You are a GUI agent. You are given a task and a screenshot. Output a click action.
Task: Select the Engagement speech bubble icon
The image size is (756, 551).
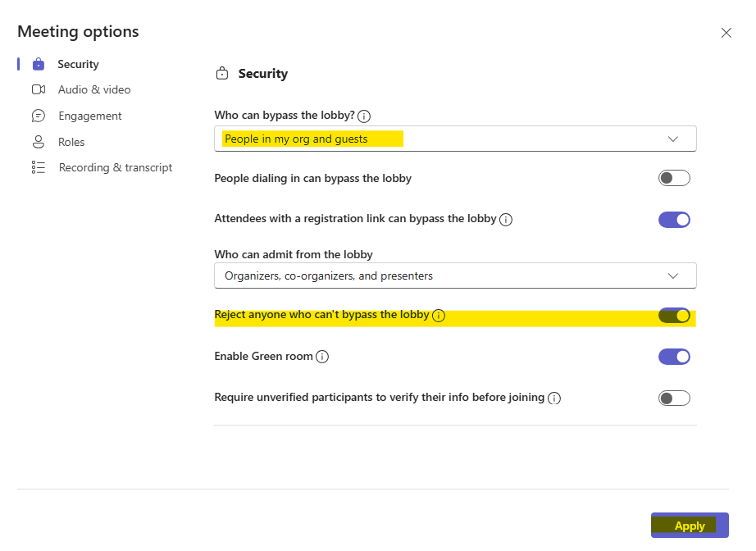pyautogui.click(x=38, y=116)
